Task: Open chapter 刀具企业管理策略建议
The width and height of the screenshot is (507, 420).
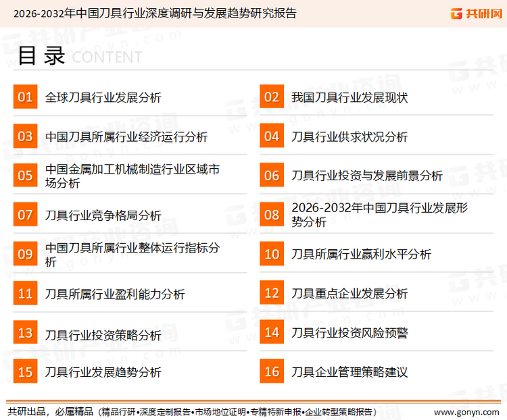Action: (349, 372)
